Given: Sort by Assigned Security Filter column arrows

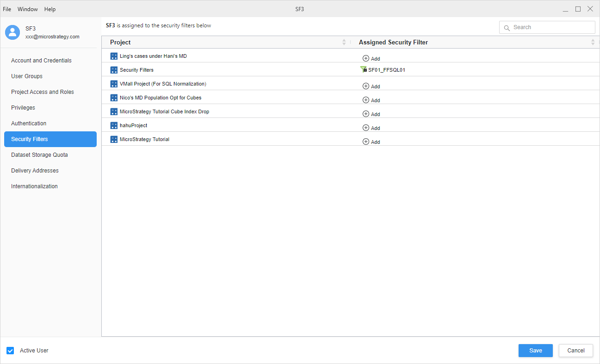Looking at the screenshot, I should [593, 42].
